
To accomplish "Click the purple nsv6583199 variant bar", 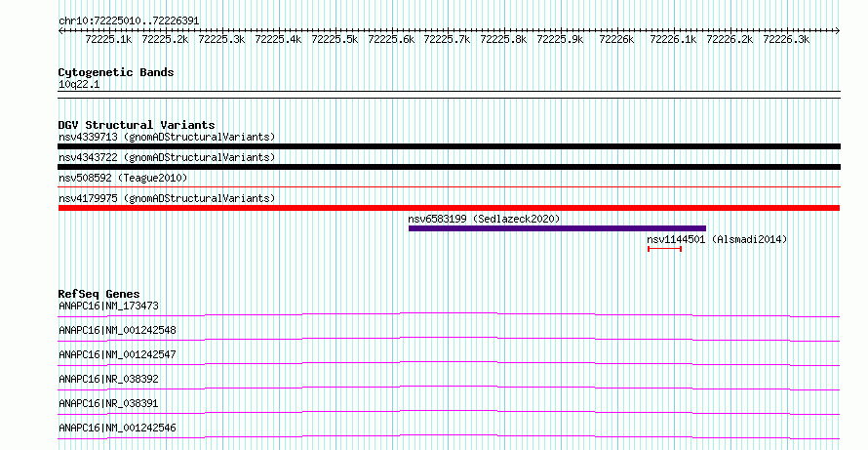I will pyautogui.click(x=558, y=228).
